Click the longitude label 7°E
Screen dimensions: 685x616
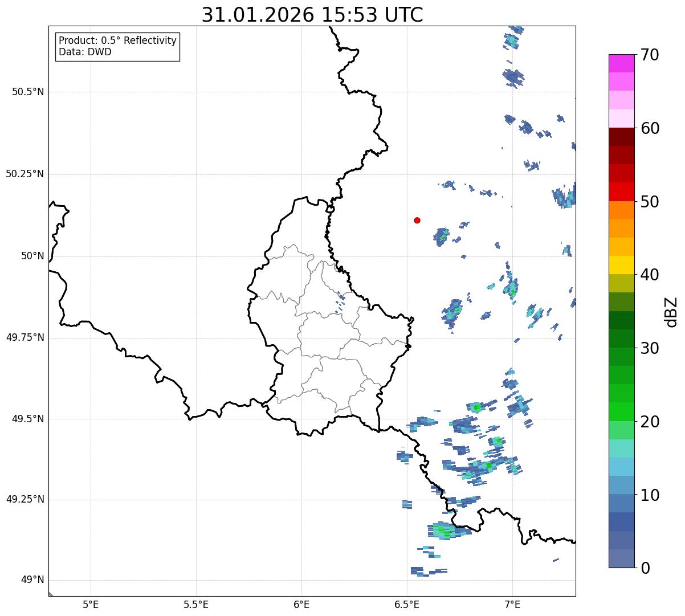(x=512, y=604)
